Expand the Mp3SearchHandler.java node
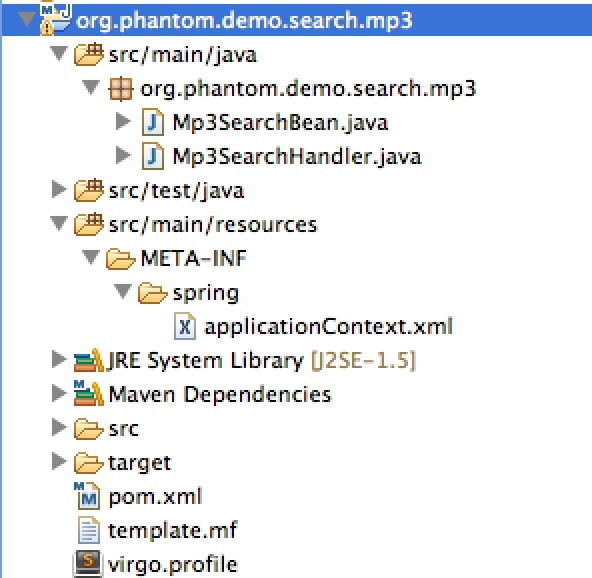Screen dimensions: 592x578 123,155
